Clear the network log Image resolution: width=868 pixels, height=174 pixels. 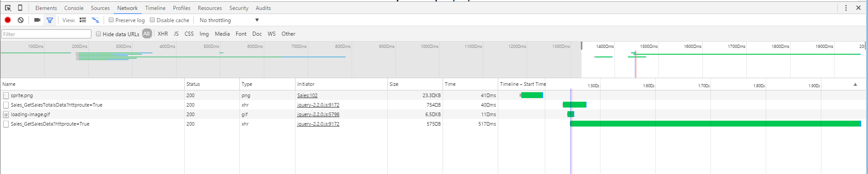coord(21,20)
